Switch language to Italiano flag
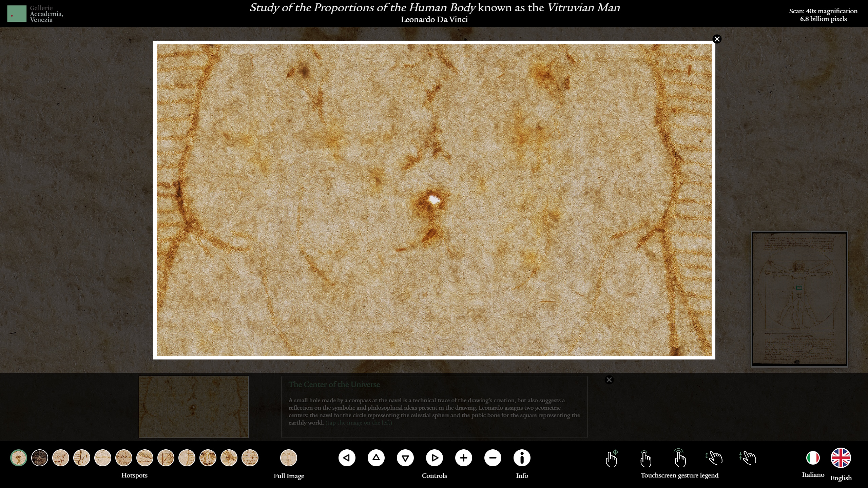The height and width of the screenshot is (488, 868). [813, 458]
